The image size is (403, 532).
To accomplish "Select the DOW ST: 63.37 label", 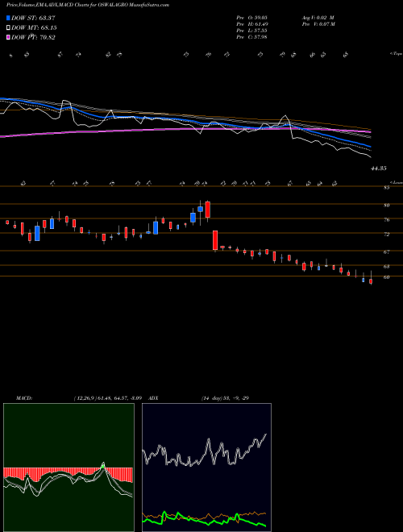I will coord(33,18).
